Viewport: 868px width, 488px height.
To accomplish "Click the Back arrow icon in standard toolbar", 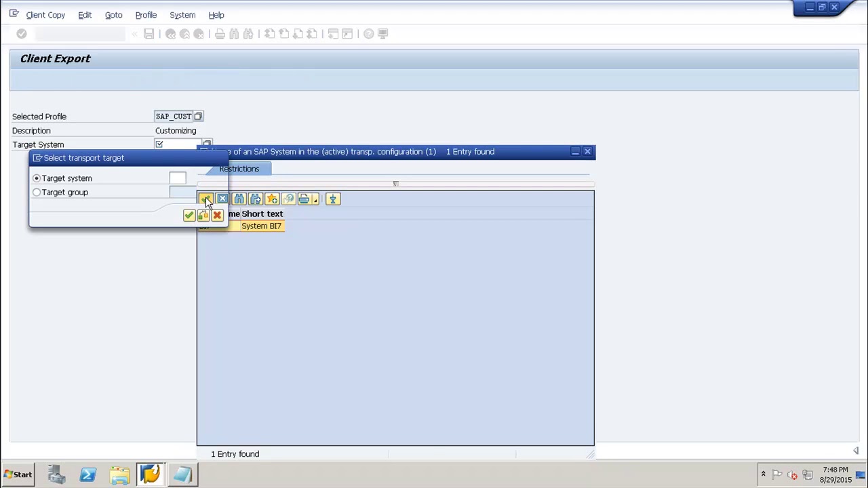I will pos(171,34).
